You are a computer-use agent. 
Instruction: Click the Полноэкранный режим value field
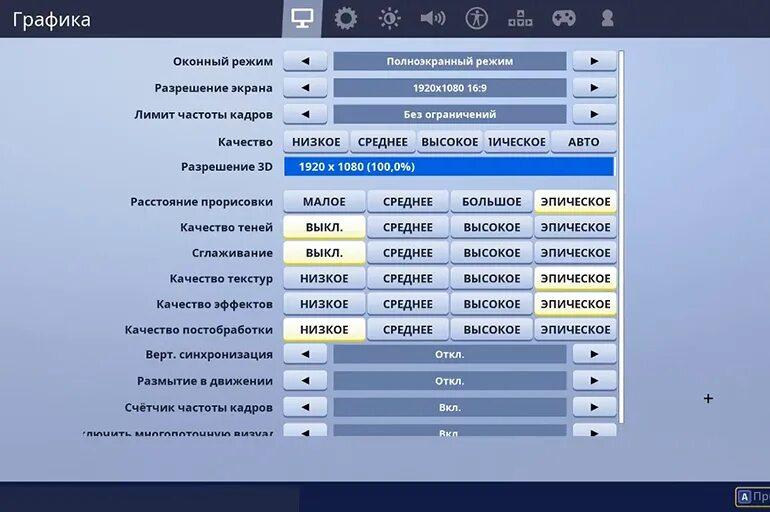(x=450, y=61)
